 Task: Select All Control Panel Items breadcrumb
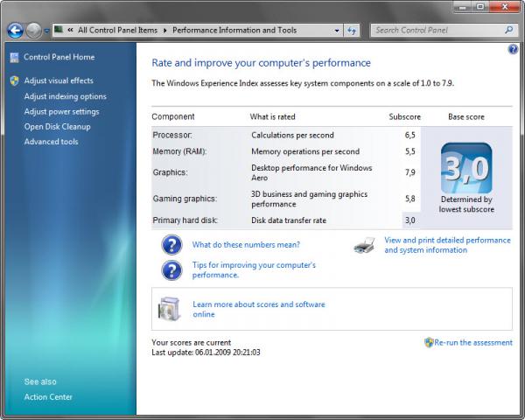point(117,30)
